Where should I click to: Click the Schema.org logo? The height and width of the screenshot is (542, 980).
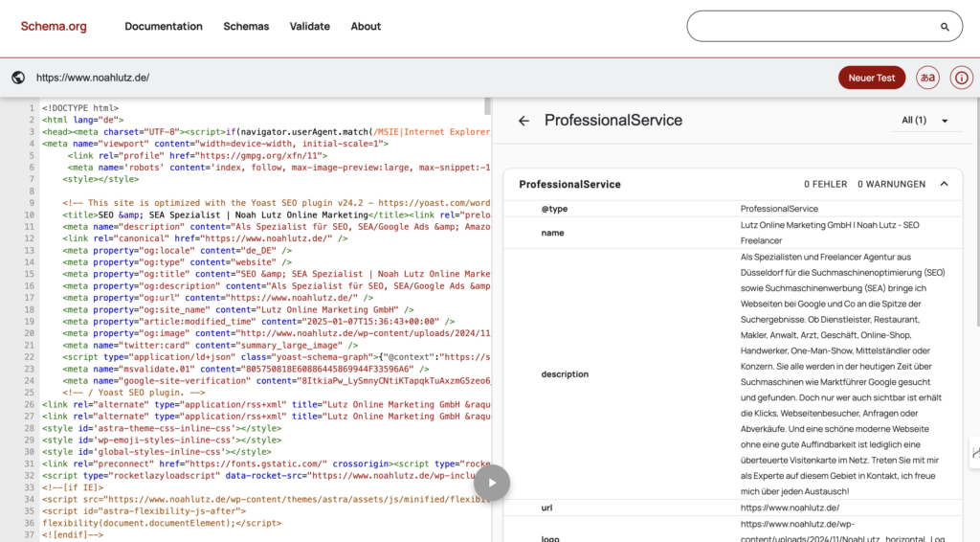54,26
